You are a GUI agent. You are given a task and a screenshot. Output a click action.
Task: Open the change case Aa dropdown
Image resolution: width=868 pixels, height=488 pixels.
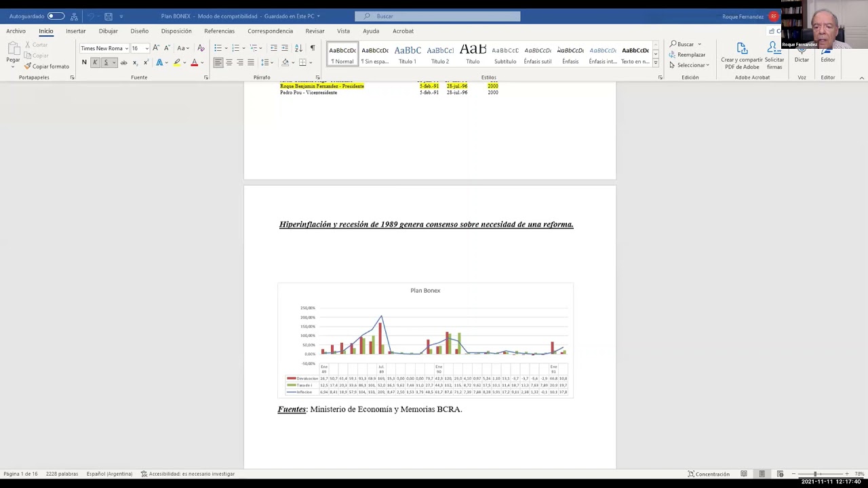tap(182, 48)
